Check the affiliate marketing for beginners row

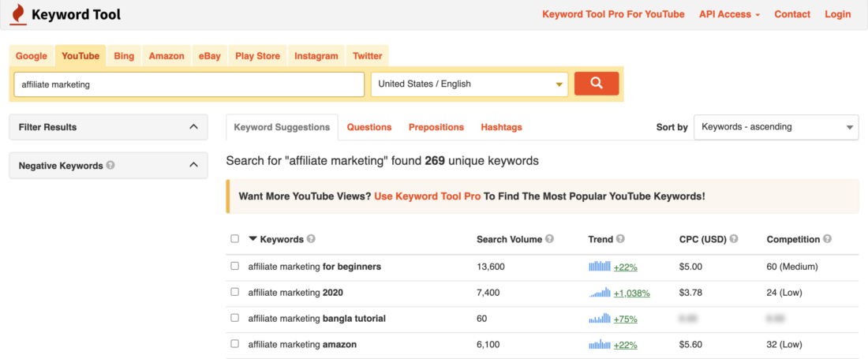(x=234, y=266)
